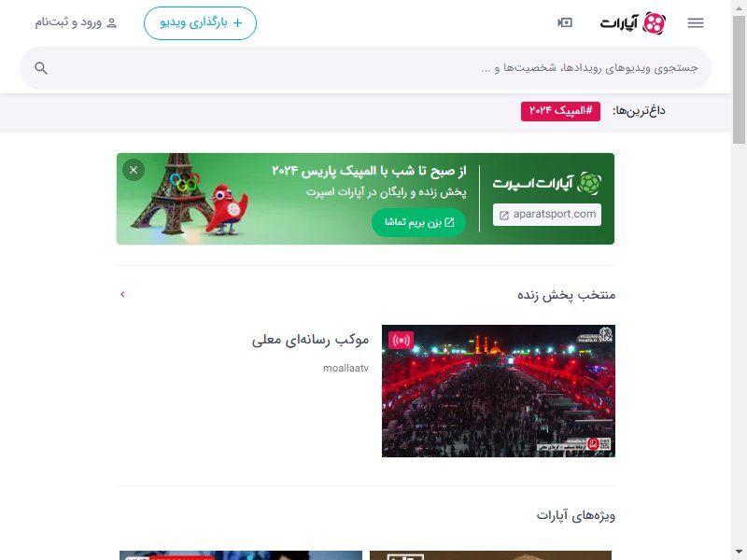
Task: Click the Aparat Sport football logo
Action: 589,183
